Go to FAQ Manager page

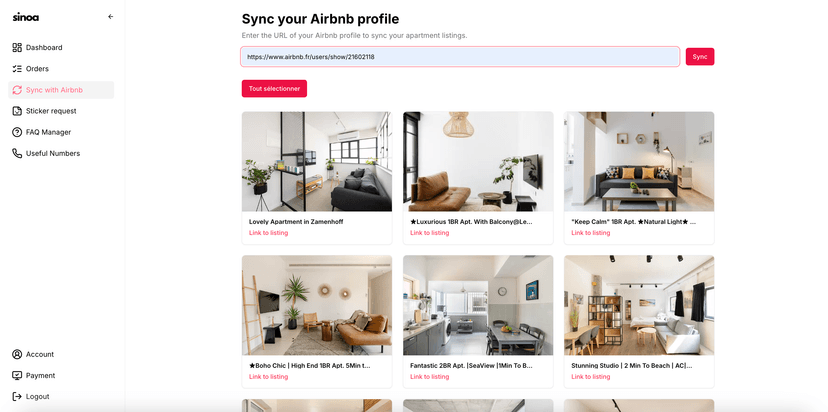click(x=61, y=132)
